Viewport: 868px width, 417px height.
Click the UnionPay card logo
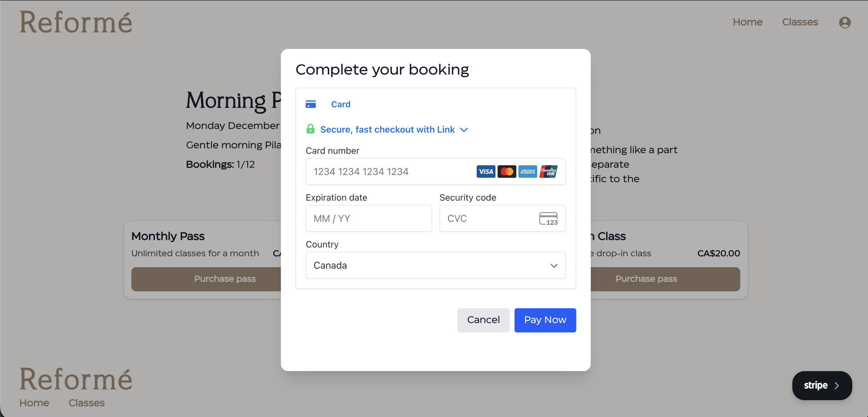(x=548, y=171)
